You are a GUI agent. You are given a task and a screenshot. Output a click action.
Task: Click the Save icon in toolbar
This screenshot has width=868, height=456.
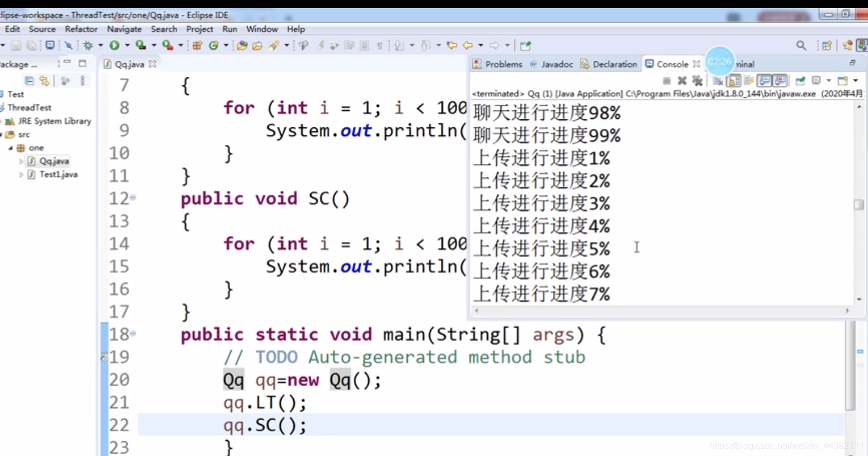pyautogui.click(x=16, y=45)
